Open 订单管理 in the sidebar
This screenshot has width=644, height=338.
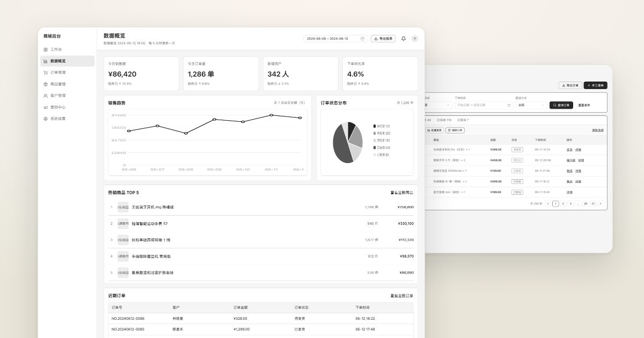coord(67,72)
